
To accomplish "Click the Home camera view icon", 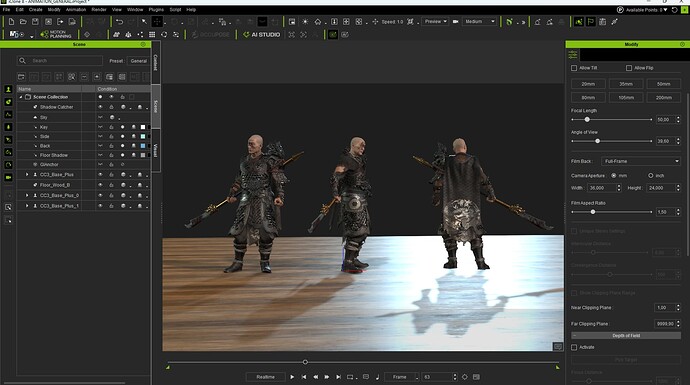I will pyautogui.click(x=318, y=22).
